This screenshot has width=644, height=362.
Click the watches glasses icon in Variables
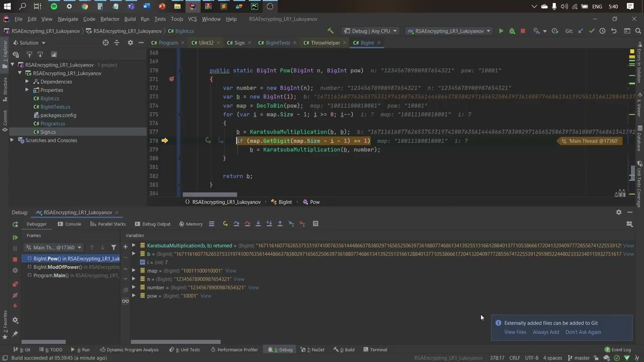(x=125, y=301)
